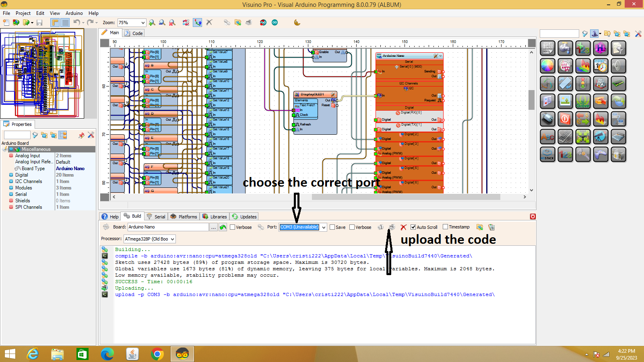Disable the Auto Scroll checkbox
This screenshot has width=644, height=362.
click(413, 227)
